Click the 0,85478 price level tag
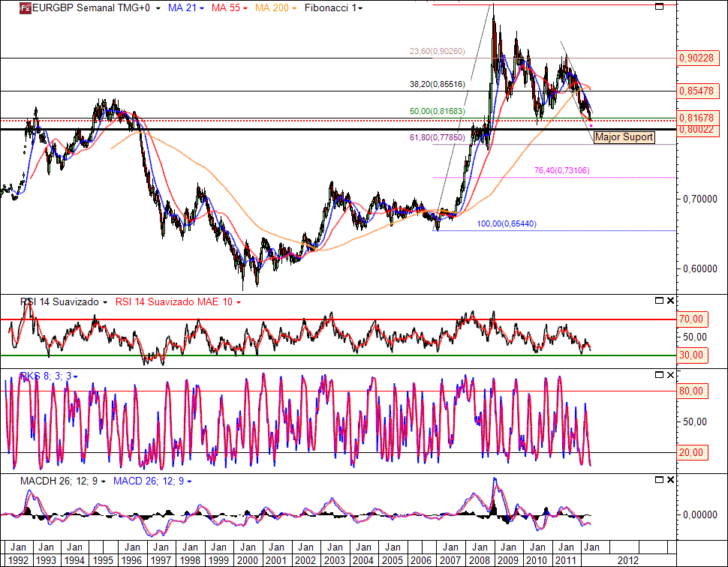This screenshot has height=567, width=728. [x=698, y=91]
